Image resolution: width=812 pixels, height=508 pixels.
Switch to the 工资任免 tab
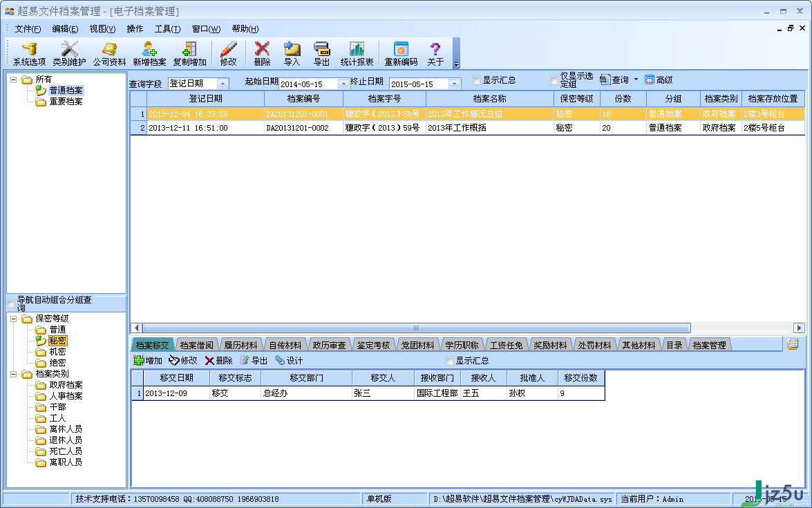506,346
